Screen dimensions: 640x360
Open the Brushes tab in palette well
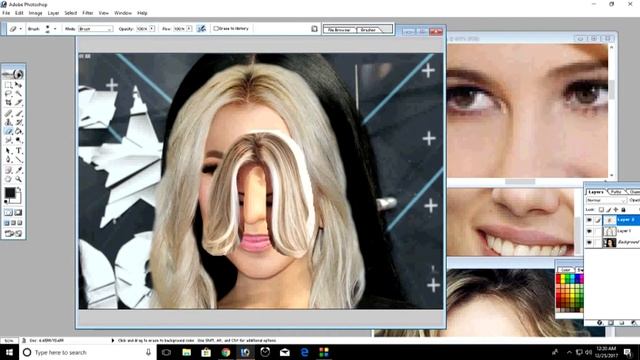(368, 30)
